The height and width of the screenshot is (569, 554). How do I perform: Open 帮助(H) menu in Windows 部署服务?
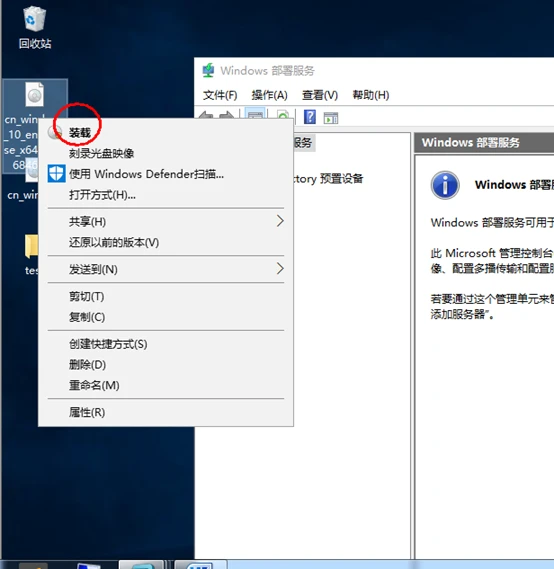click(x=371, y=95)
